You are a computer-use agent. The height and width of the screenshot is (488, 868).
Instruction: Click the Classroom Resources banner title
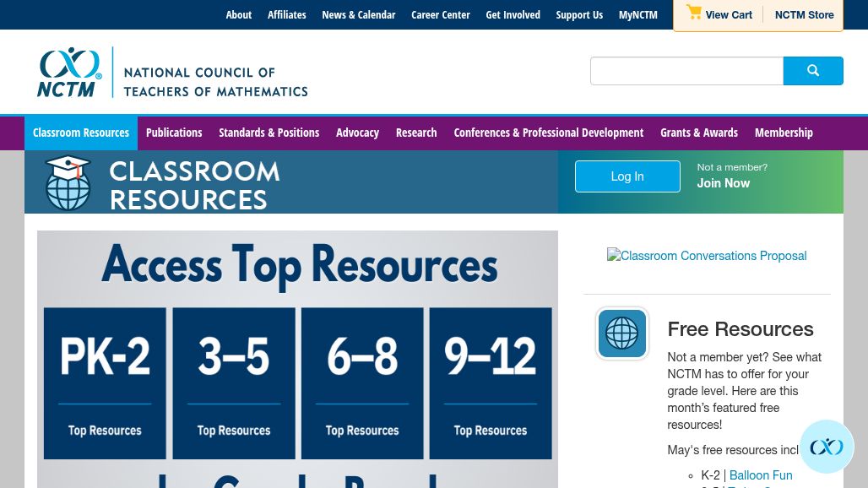(x=194, y=186)
